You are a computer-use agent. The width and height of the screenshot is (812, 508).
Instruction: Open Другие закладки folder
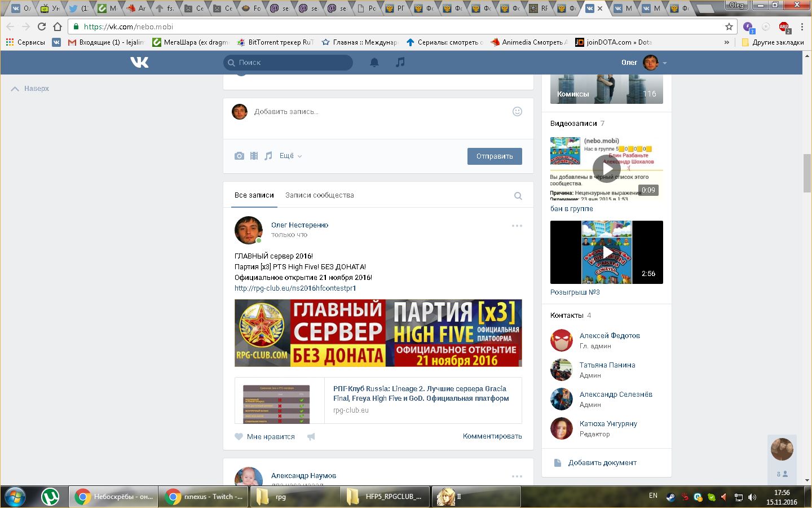[x=773, y=42]
